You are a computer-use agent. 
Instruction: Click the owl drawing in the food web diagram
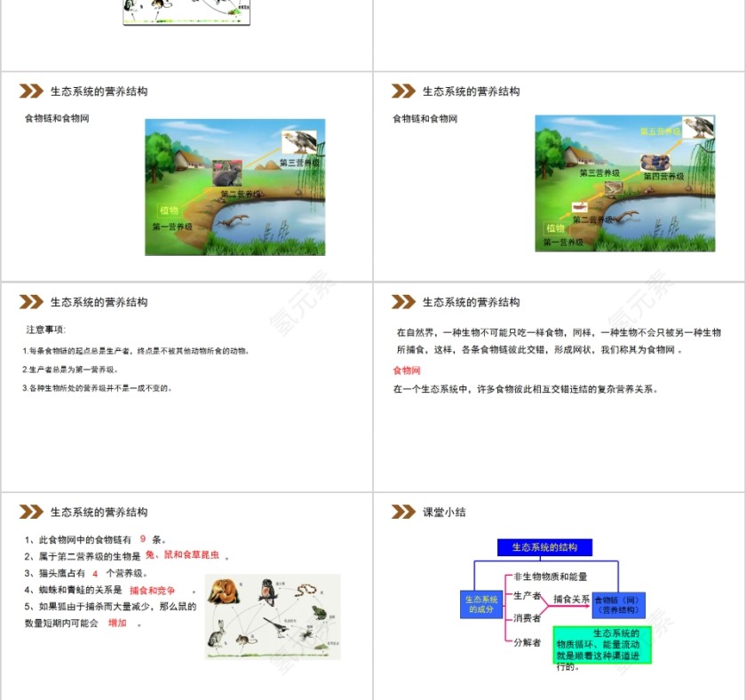pos(268,588)
